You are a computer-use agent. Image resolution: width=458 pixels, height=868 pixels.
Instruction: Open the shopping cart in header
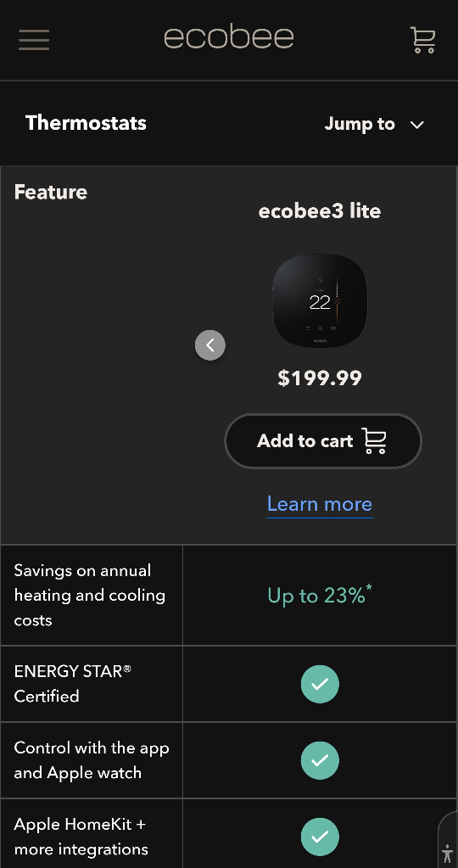(x=423, y=40)
